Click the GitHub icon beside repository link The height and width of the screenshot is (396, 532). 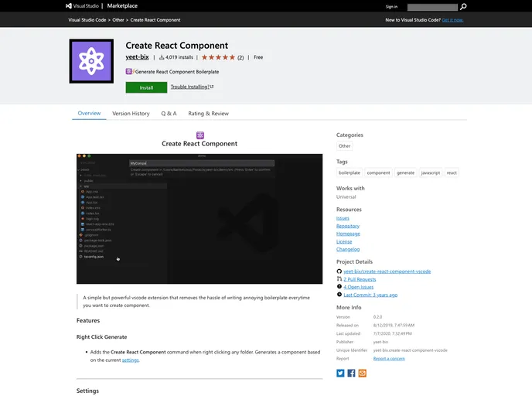tap(339, 271)
